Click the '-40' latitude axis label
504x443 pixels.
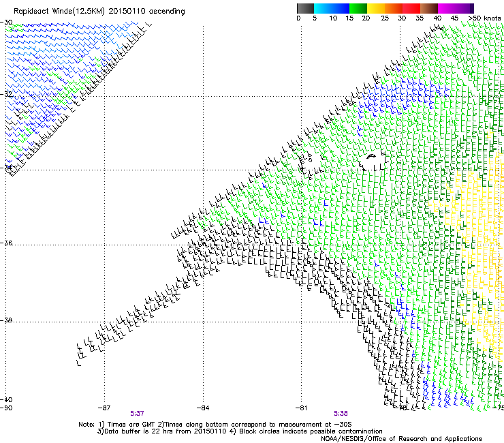6,399
